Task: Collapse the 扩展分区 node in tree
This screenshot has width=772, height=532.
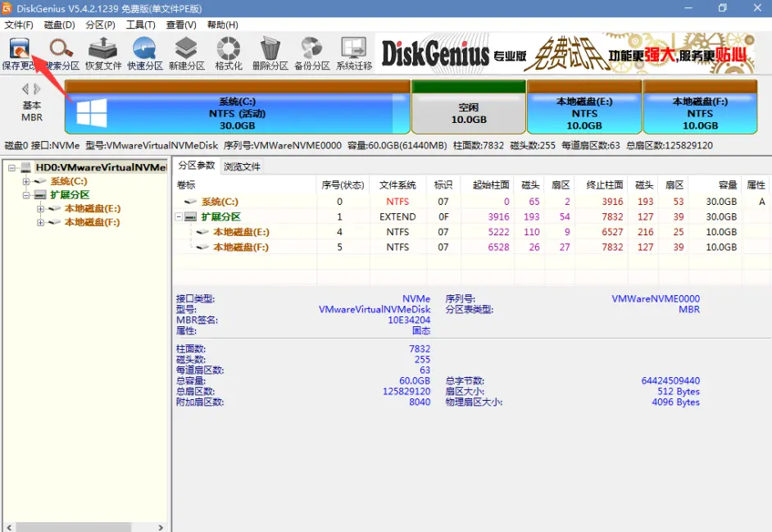Action: 26,195
